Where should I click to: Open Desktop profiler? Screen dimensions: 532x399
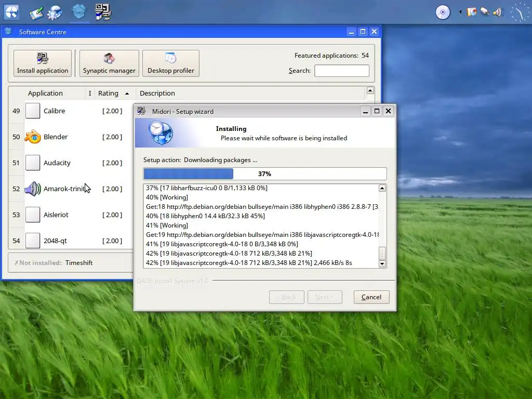170,63
